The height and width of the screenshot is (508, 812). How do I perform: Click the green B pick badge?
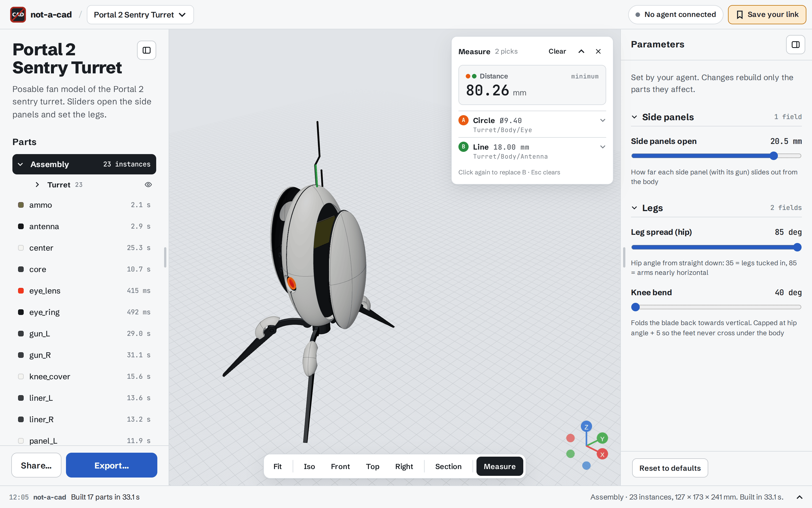point(464,147)
